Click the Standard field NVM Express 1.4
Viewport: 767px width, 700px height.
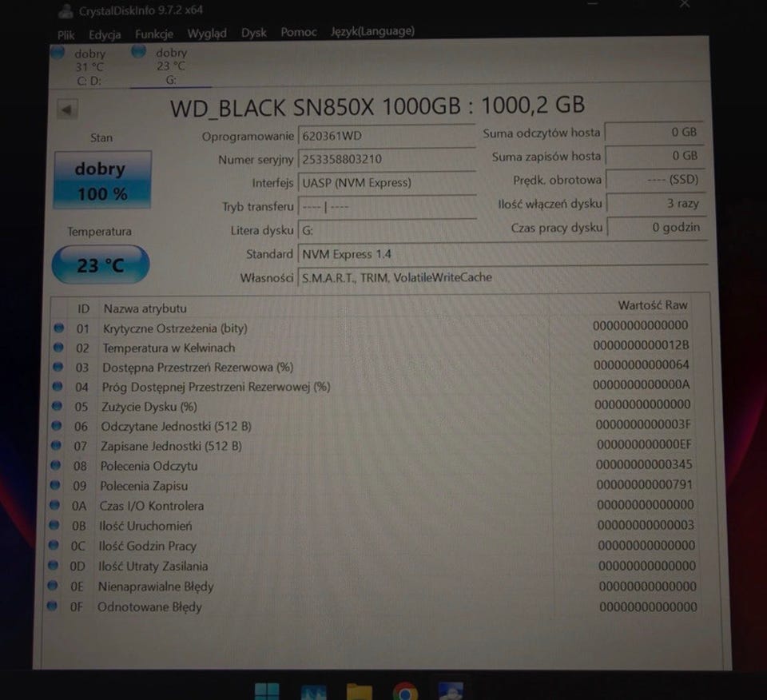click(x=503, y=253)
